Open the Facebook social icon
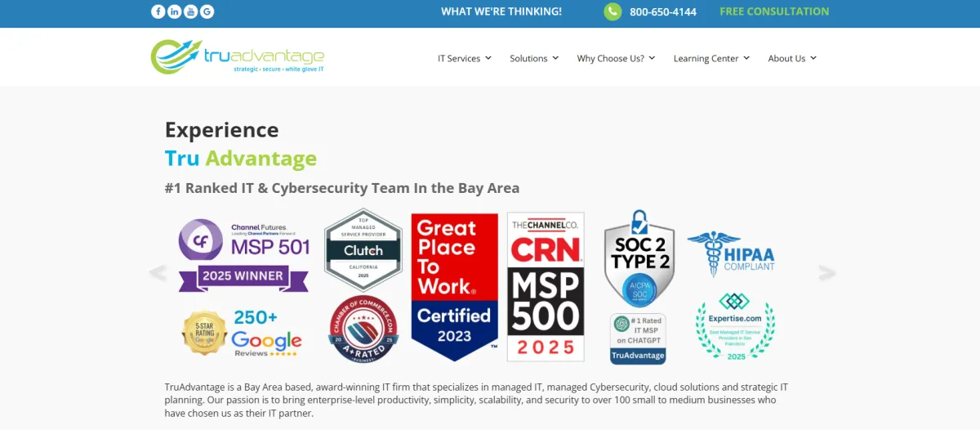The width and height of the screenshot is (980, 430). point(158,11)
